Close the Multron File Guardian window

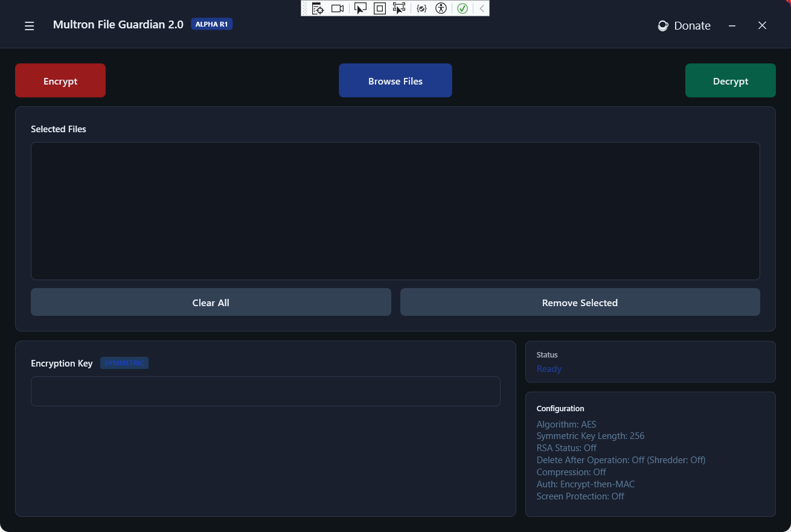pyautogui.click(x=762, y=25)
